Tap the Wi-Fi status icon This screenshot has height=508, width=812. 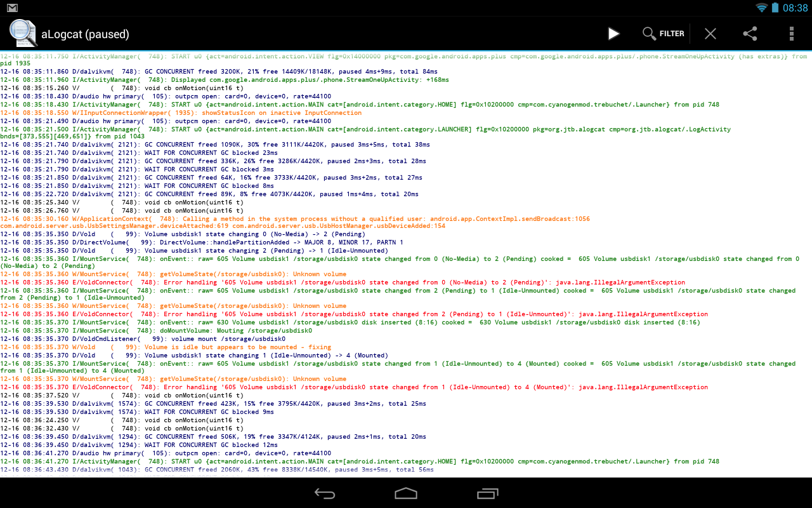[761, 8]
